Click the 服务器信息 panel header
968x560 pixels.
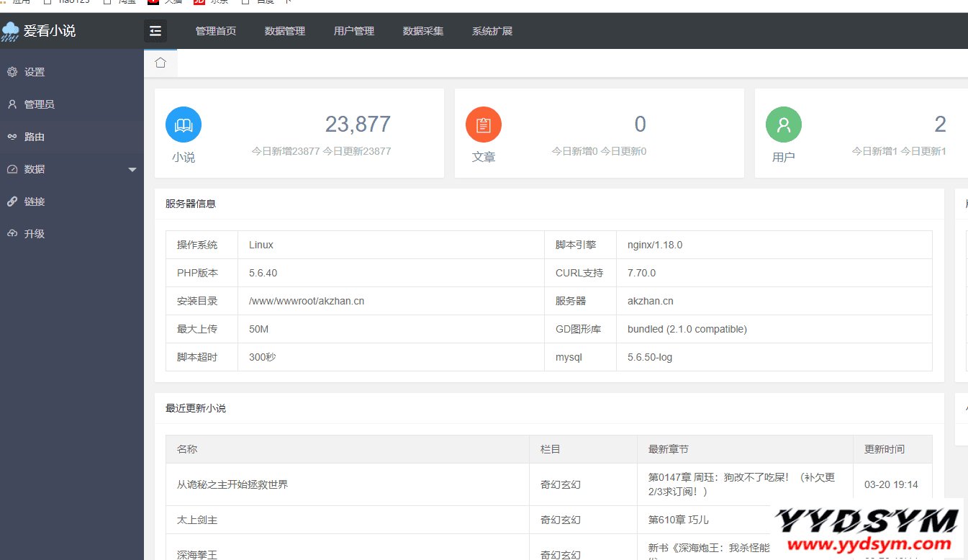[x=191, y=204]
